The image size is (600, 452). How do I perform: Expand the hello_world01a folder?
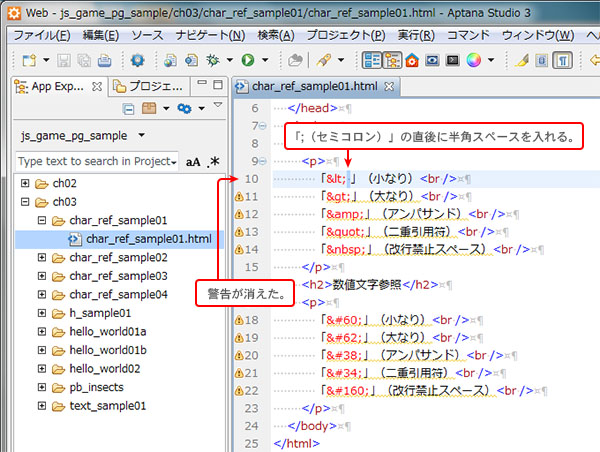coord(42,331)
